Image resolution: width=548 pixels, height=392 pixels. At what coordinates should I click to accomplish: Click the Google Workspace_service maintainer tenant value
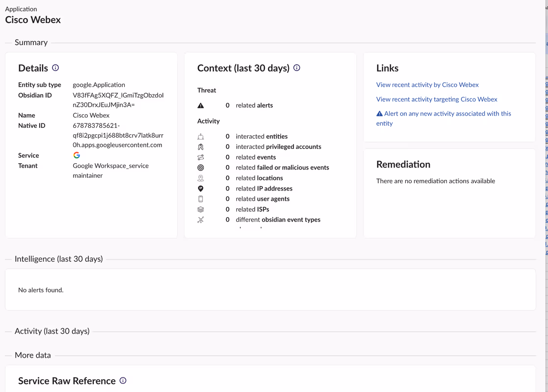(x=111, y=171)
